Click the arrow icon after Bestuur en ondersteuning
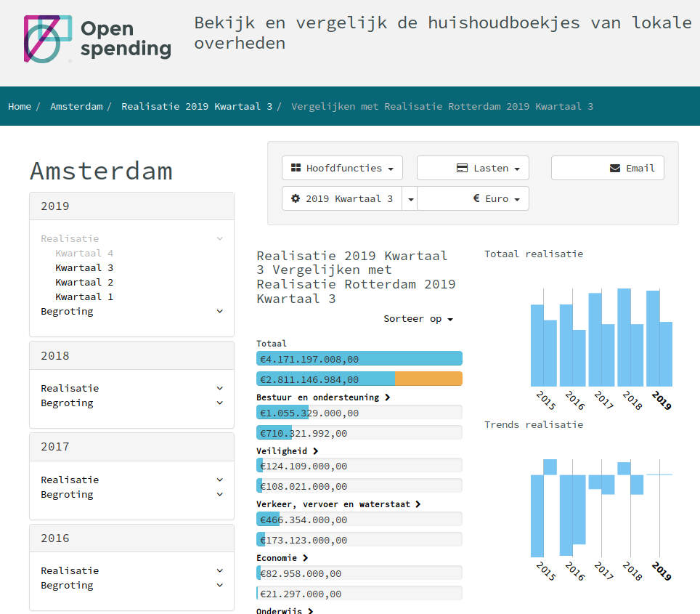The image size is (700, 614). tap(388, 397)
